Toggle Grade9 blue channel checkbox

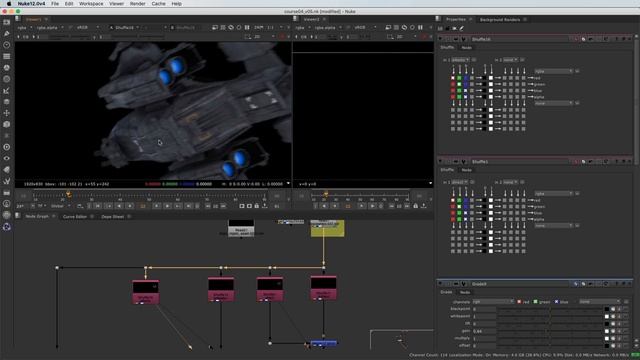point(556,302)
